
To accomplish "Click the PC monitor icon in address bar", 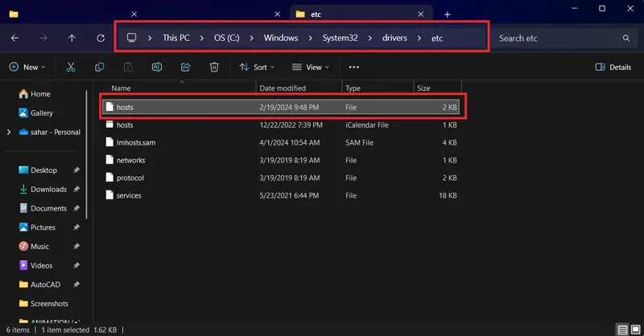I will (131, 38).
